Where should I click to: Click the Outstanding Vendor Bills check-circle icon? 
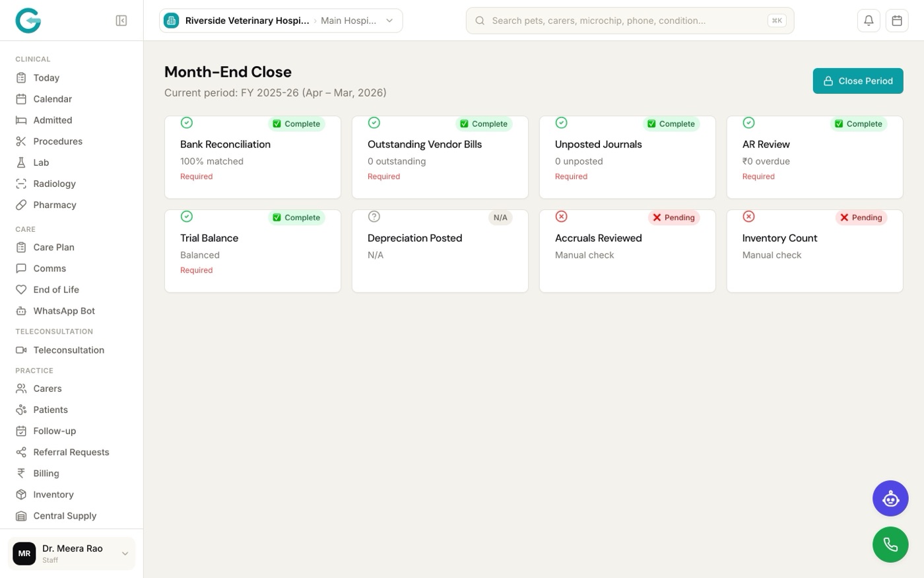tap(374, 123)
